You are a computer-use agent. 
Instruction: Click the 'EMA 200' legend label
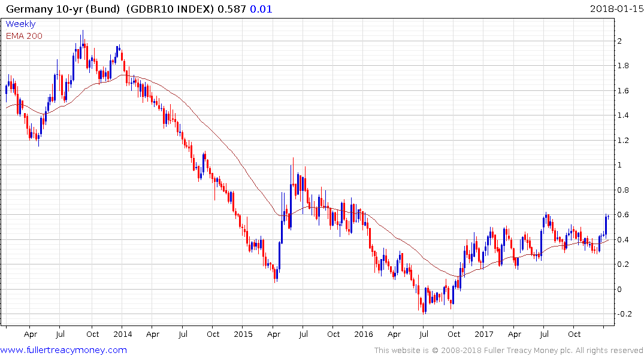pos(24,36)
